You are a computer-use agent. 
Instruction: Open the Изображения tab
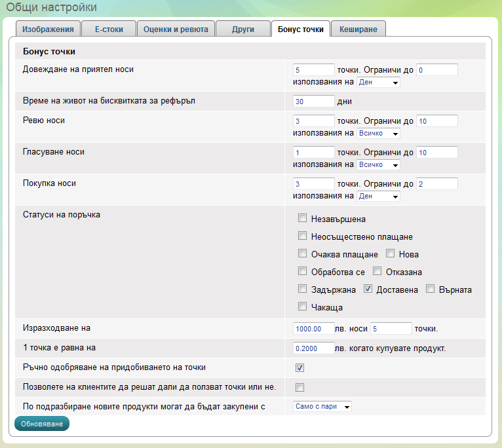coord(48,29)
